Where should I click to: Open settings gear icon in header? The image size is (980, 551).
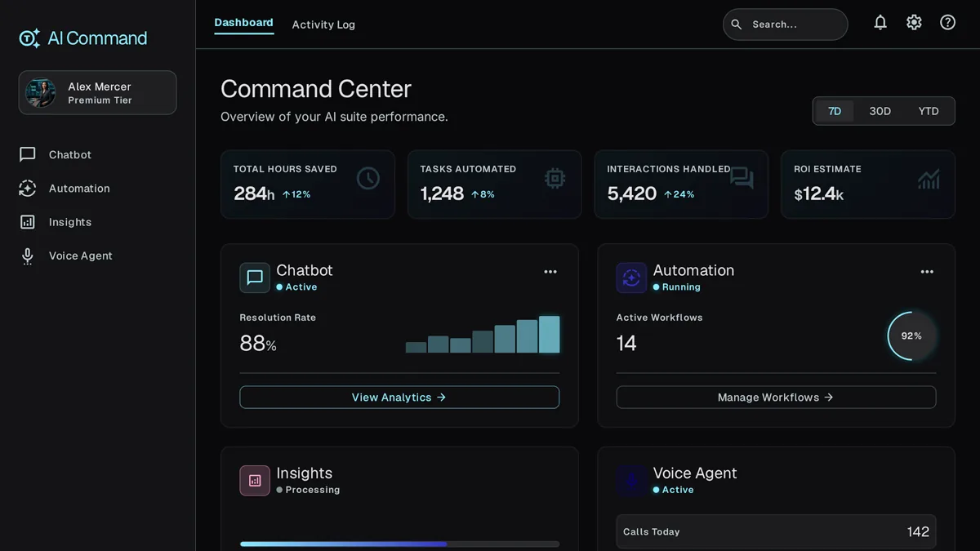pyautogui.click(x=914, y=23)
